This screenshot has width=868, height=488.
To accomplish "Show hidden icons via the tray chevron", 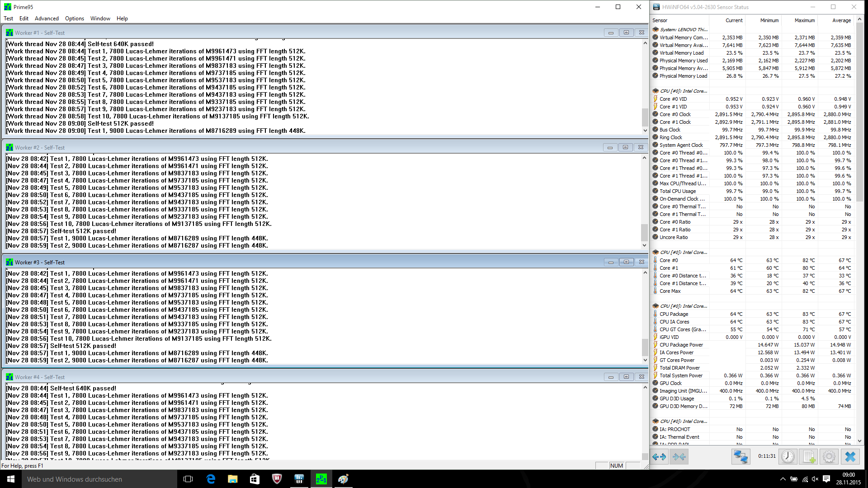I will (783, 479).
